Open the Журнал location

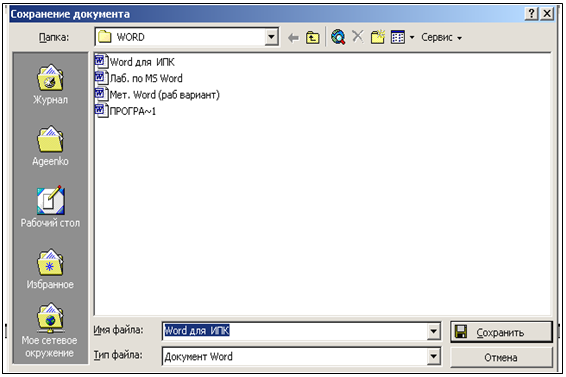click(50, 84)
